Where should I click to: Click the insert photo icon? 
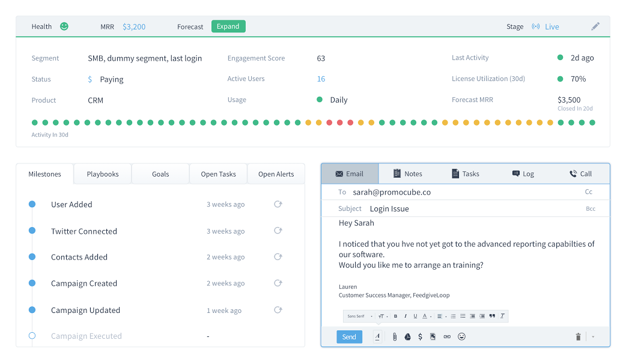point(433,336)
